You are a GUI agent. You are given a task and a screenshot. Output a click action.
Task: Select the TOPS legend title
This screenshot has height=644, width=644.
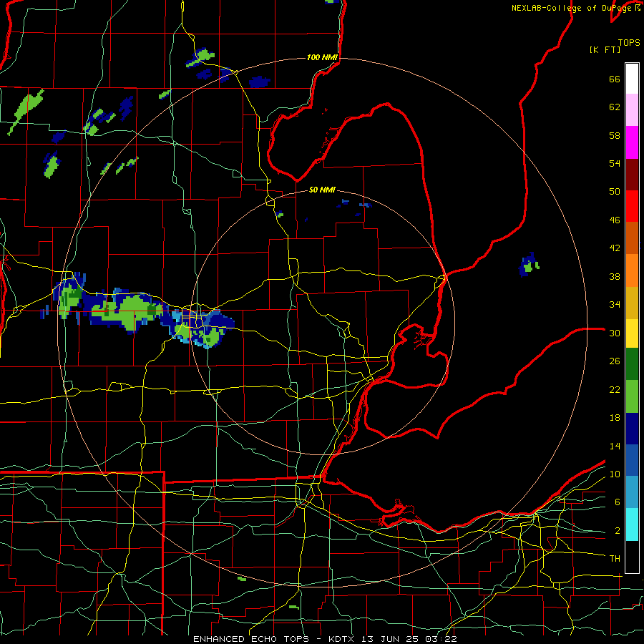tap(629, 42)
